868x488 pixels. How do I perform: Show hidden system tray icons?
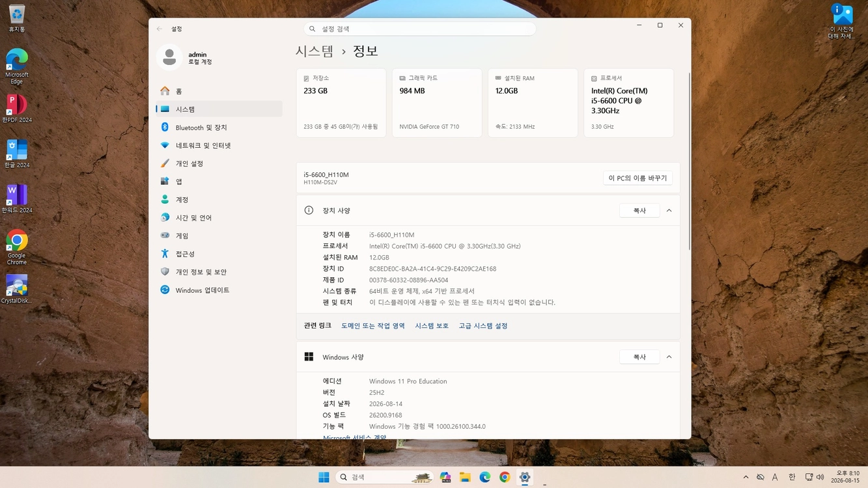pyautogui.click(x=746, y=477)
